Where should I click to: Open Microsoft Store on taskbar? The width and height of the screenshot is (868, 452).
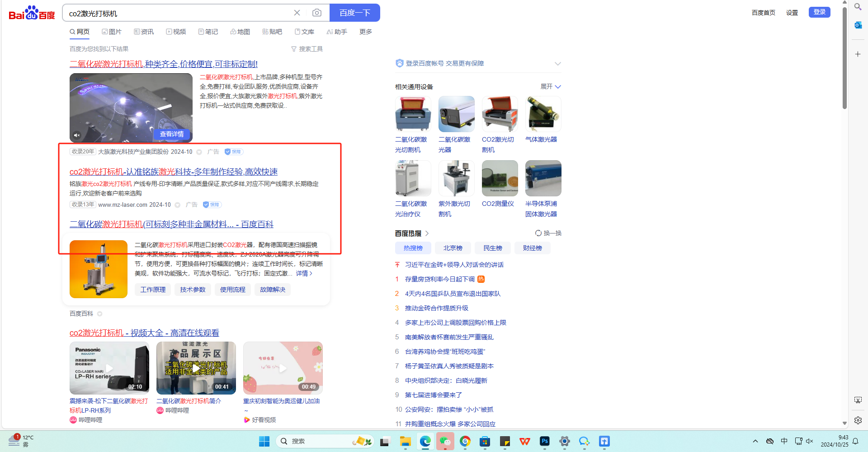(x=485, y=441)
